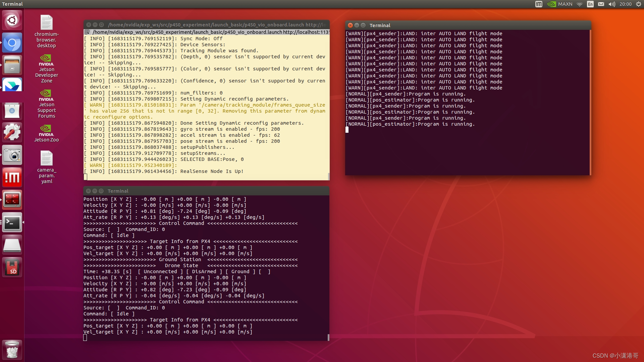Screen dimensions: 644x362
Task: Open the Wi-Fi network menu
Action: (x=580, y=4)
